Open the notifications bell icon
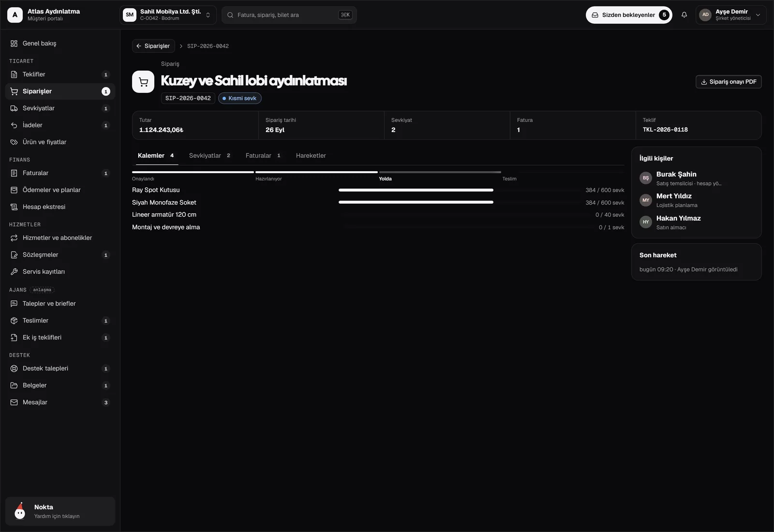The width and height of the screenshot is (774, 532). [684, 15]
